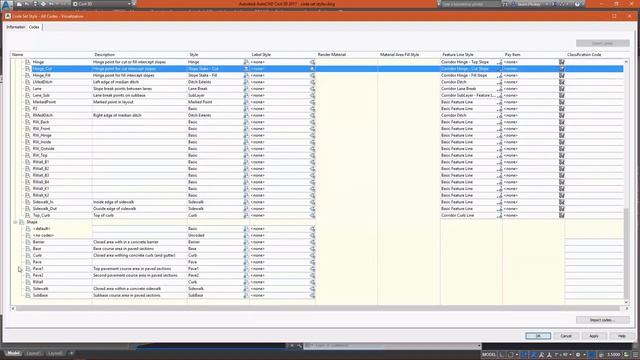Collapse the Shape codes group

pyautogui.click(x=15, y=222)
